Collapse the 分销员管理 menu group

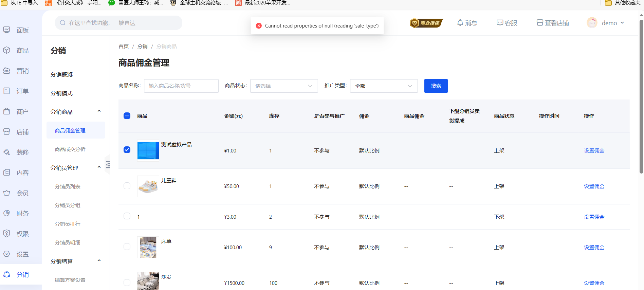click(x=99, y=167)
